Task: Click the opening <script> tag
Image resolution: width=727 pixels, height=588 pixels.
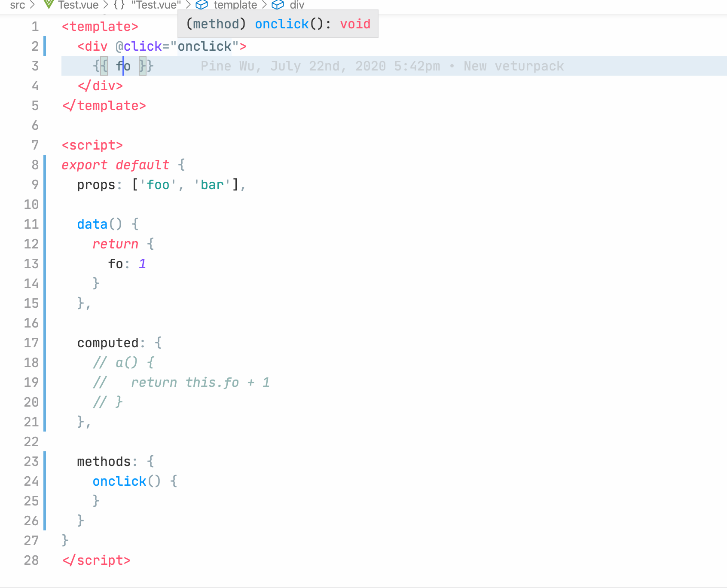Action: (x=92, y=145)
